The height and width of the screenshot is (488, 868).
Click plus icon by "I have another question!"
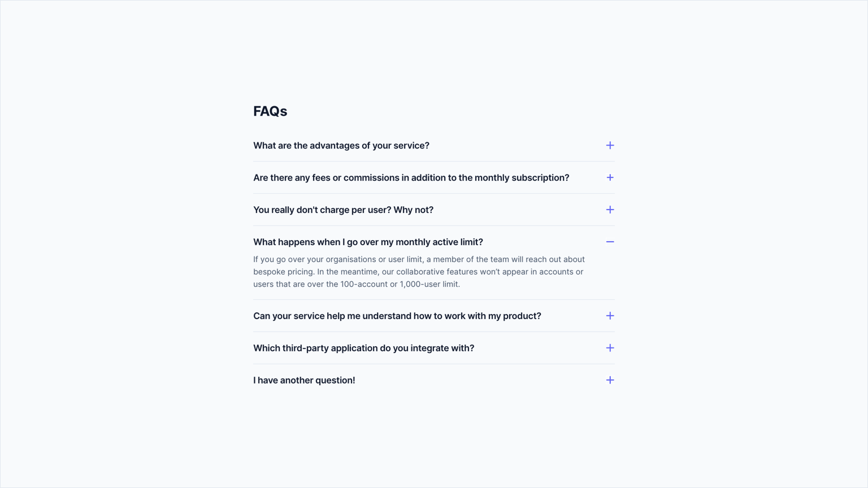click(x=610, y=381)
